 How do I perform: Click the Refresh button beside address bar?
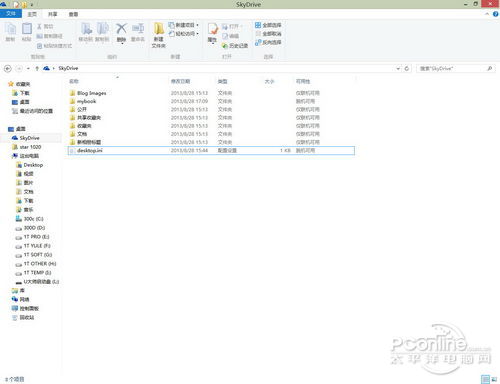[407, 68]
